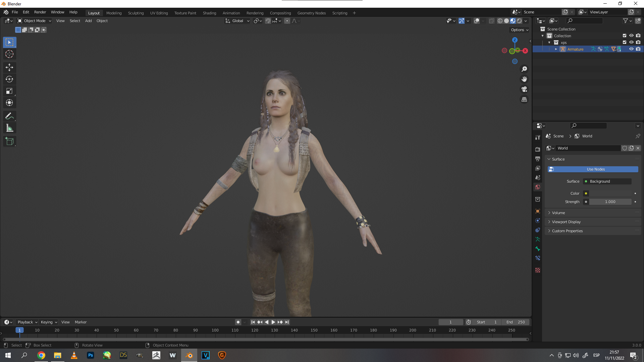644x362 pixels.
Task: Toggle Armature render camera icon
Action: pyautogui.click(x=638, y=49)
